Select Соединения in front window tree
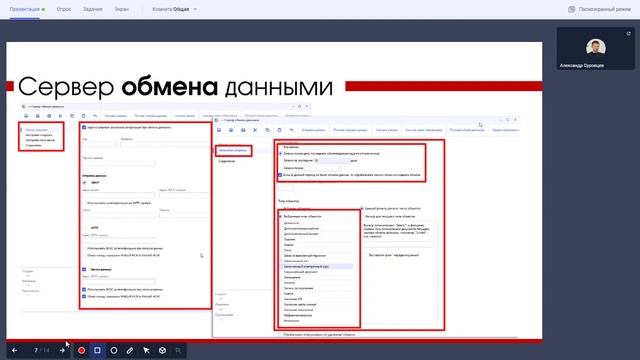The height and width of the screenshot is (360, 640). pos(227,161)
